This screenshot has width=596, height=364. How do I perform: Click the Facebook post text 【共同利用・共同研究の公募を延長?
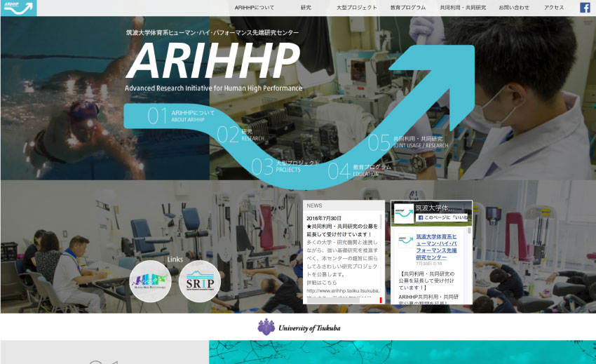[x=426, y=281]
